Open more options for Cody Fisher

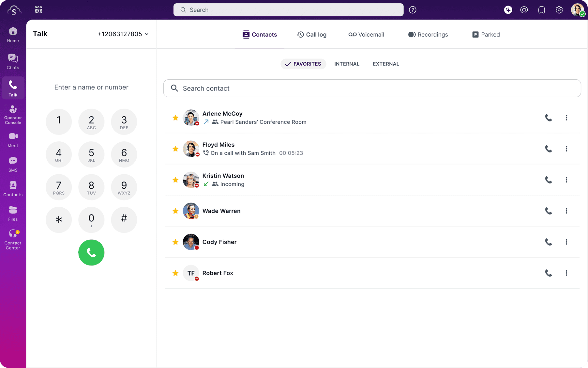click(x=566, y=242)
